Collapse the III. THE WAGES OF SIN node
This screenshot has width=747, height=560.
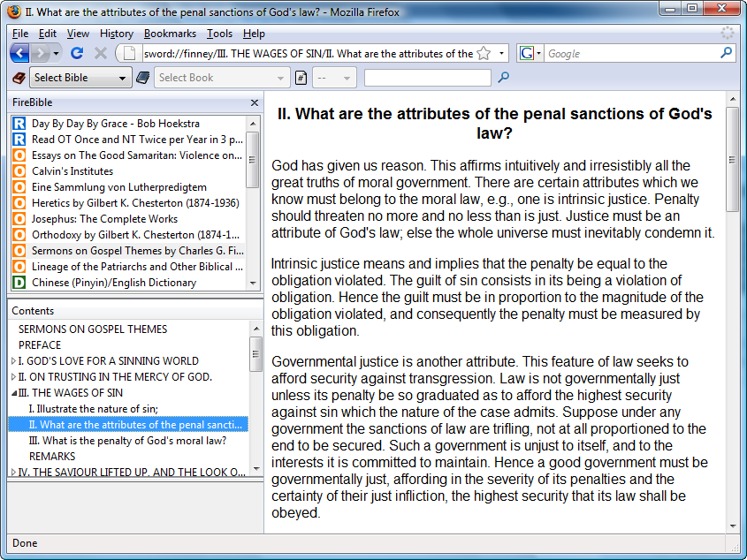13,393
